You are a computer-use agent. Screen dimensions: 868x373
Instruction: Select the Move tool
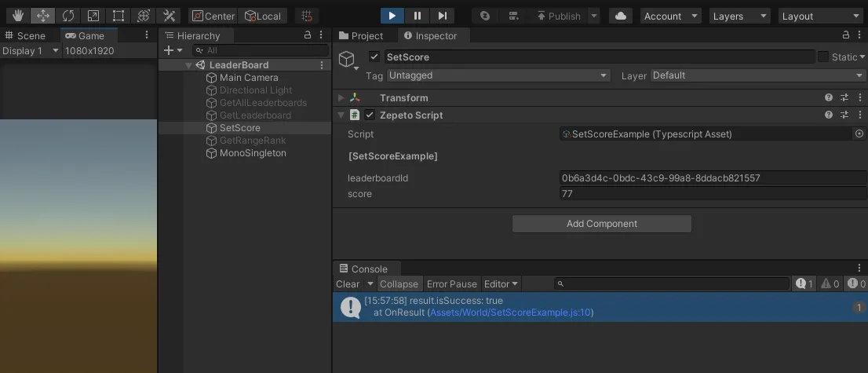coord(42,16)
